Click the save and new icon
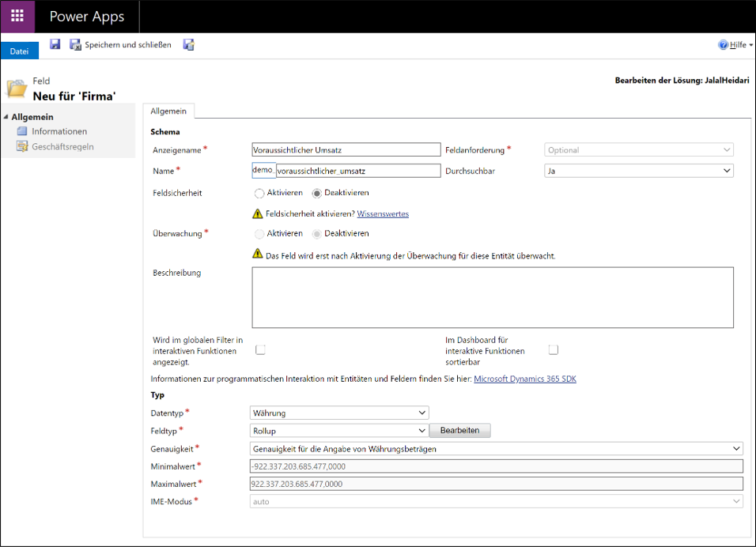This screenshot has height=547, width=756. click(188, 45)
